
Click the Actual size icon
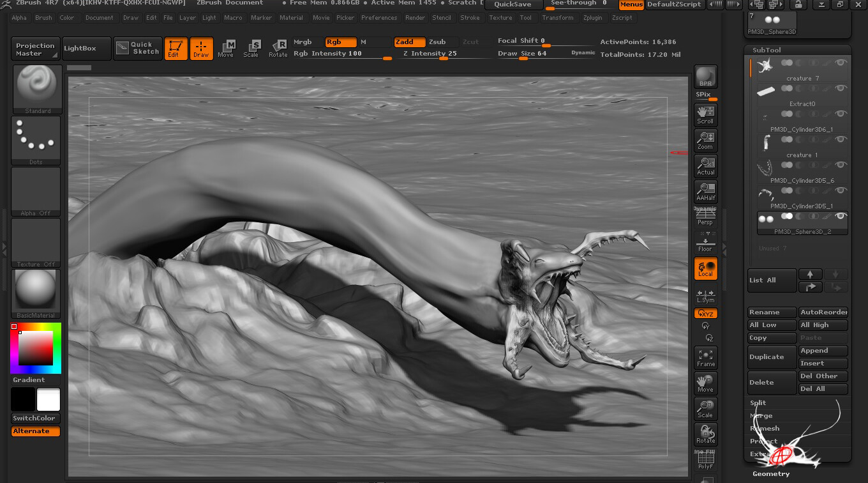705,166
